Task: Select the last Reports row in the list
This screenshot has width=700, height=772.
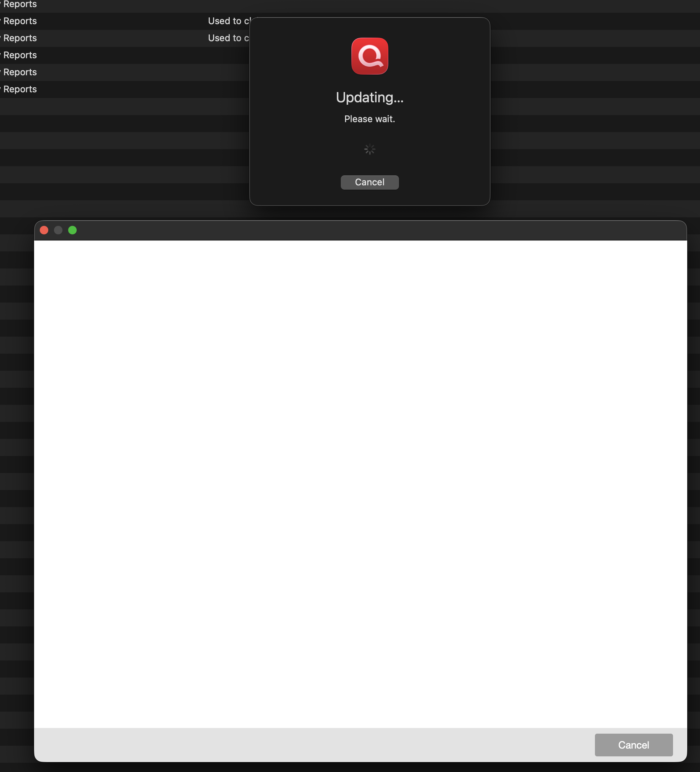Action: coord(20,89)
